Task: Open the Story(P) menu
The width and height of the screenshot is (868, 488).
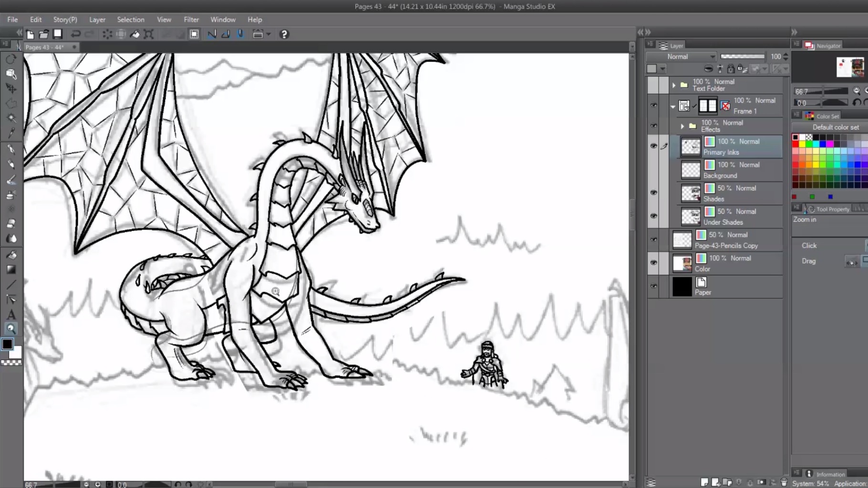Action: [65, 20]
